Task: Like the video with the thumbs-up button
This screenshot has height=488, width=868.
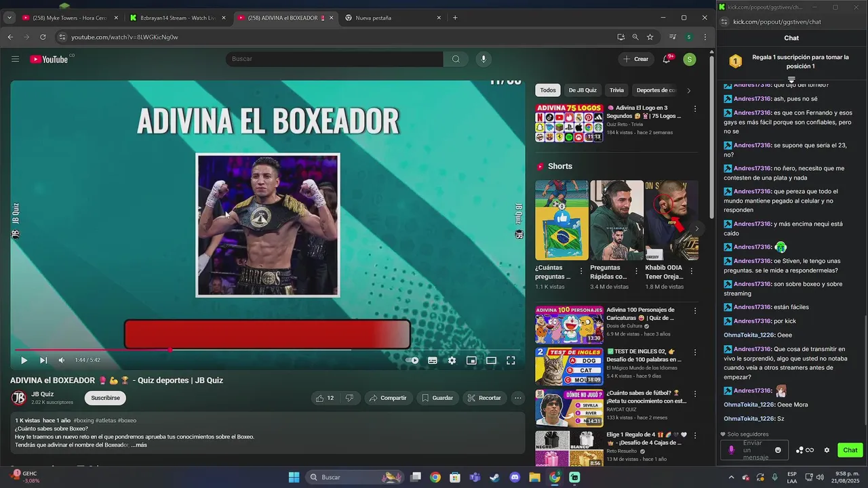Action: 325,398
